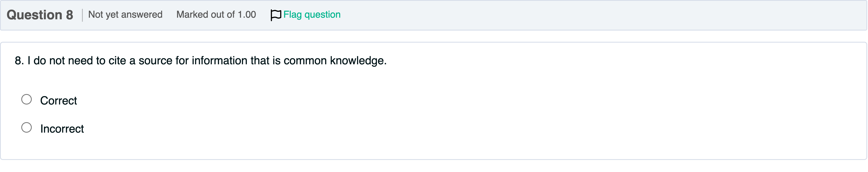Click the Correct answer label text

coord(59,100)
